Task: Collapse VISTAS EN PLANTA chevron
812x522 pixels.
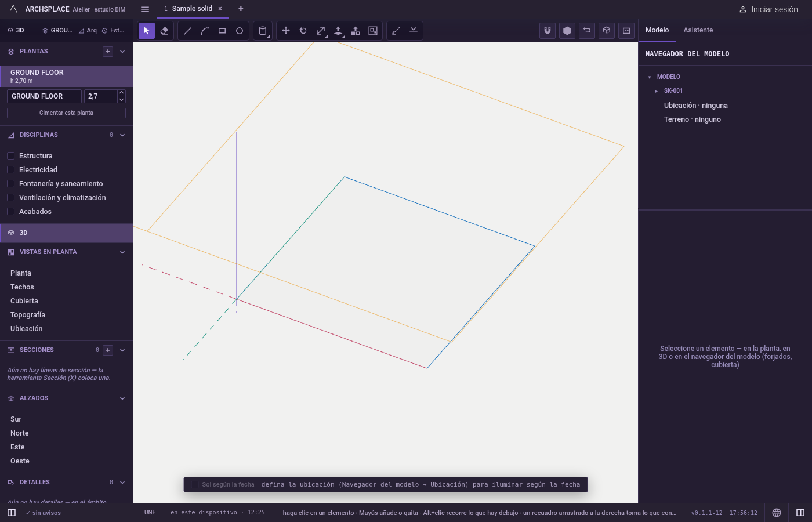Action: point(122,252)
